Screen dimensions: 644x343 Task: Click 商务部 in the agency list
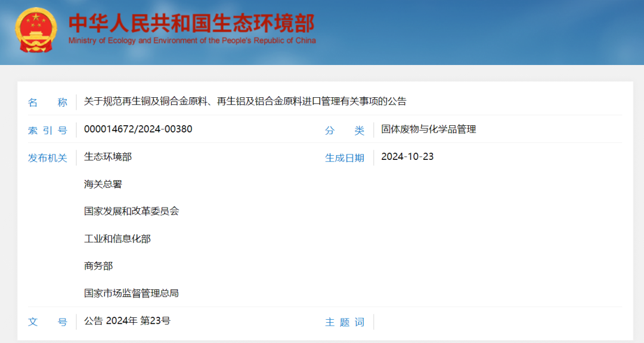coord(98,266)
